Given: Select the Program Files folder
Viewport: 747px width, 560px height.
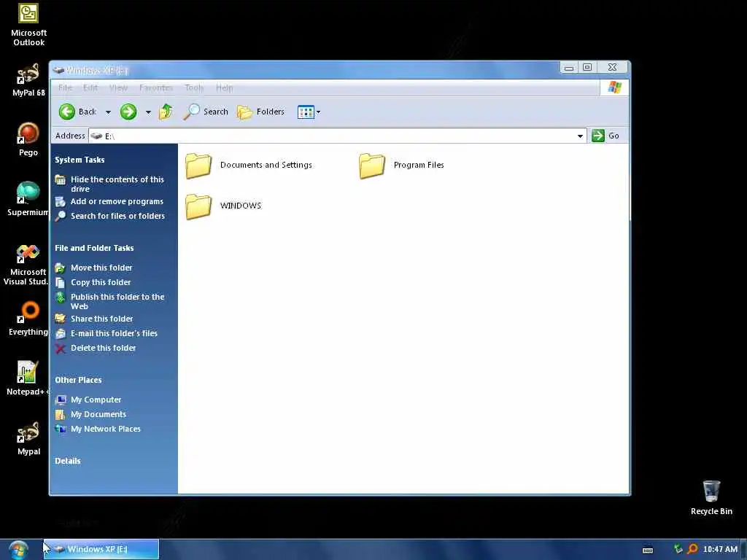Looking at the screenshot, I should [401, 166].
